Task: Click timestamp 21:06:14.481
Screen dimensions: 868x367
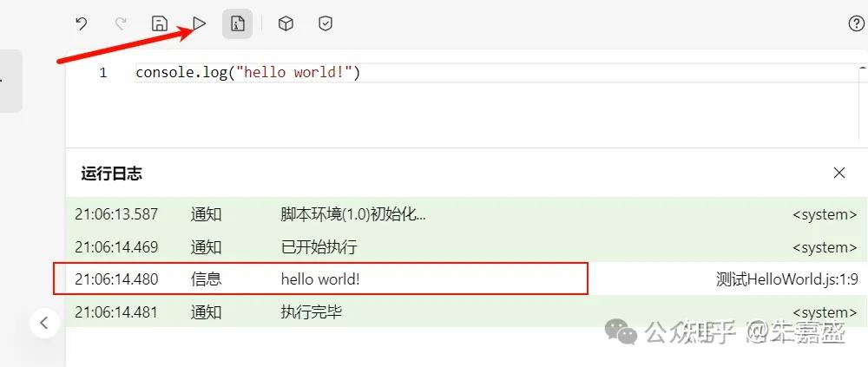Action: pyautogui.click(x=116, y=312)
